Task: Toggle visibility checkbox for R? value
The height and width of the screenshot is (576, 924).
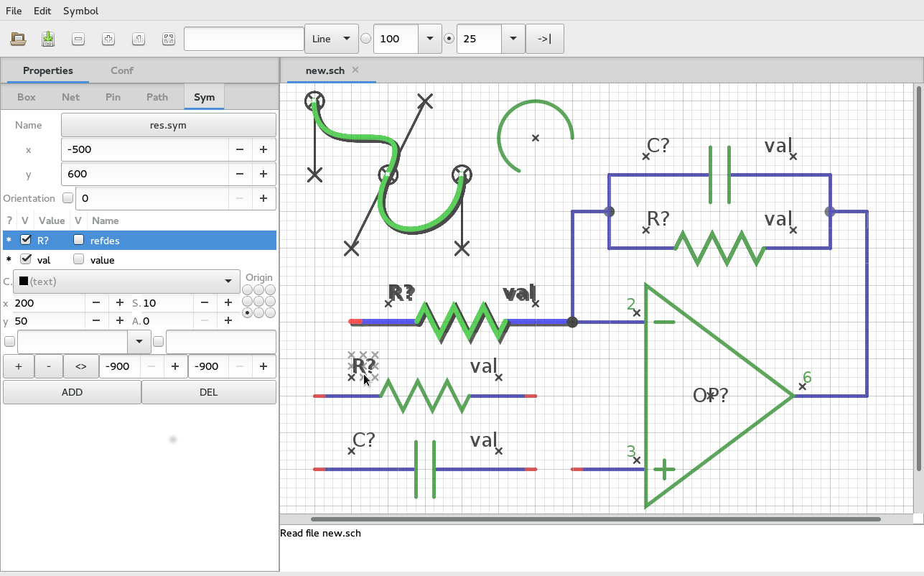Action: coord(26,240)
